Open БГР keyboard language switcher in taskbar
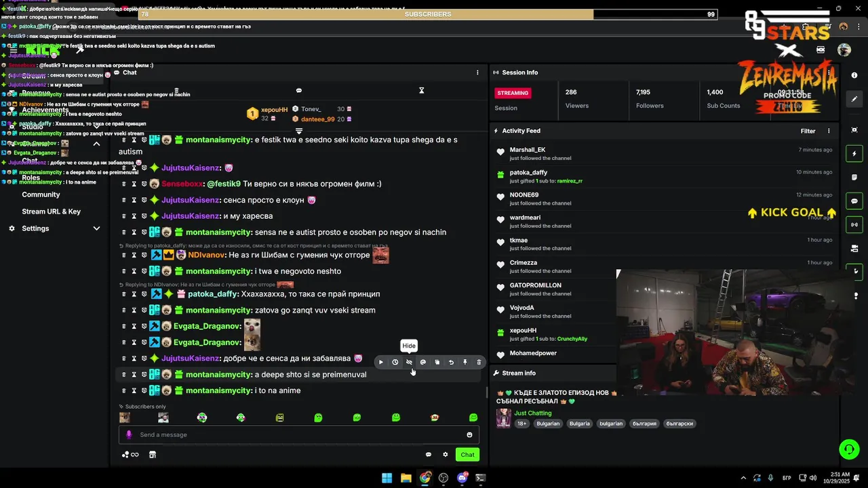868x488 pixels. point(787,478)
